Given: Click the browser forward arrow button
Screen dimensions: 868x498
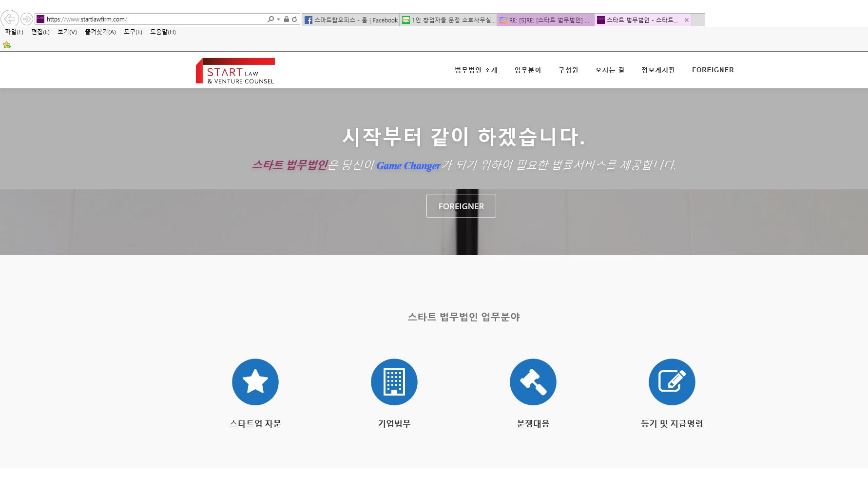Looking at the screenshot, I should (27, 19).
